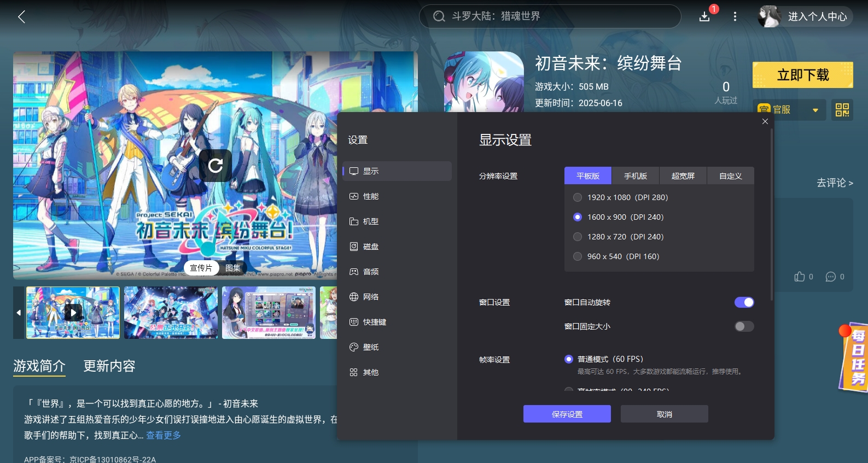
Task: Expand the 官服 server dropdown
Action: (x=789, y=110)
